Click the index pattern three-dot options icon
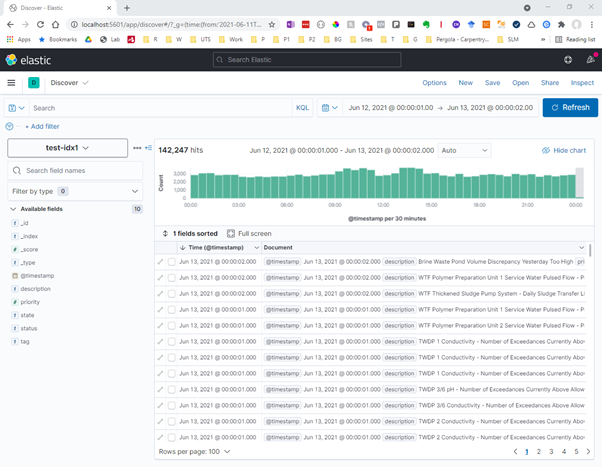The height and width of the screenshot is (467, 602). [137, 148]
